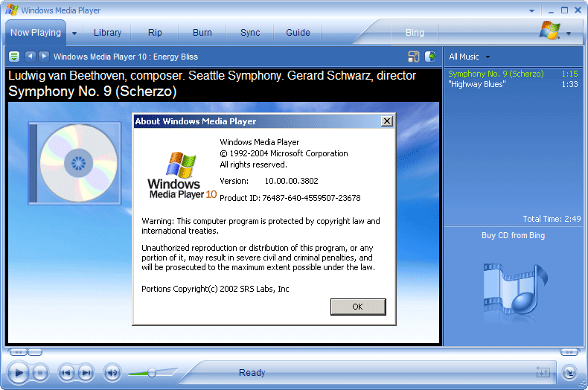The height and width of the screenshot is (390, 588).
Task: Click the Next track button
Action: 86,373
